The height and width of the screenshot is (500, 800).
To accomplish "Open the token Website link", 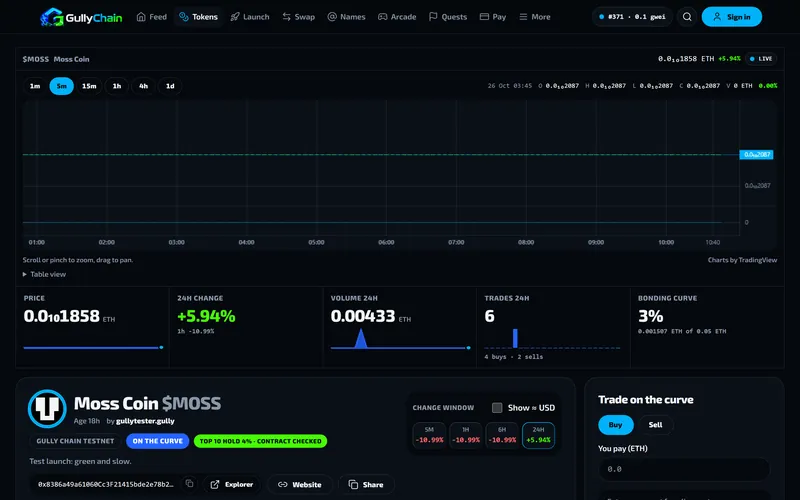I will pos(300,484).
